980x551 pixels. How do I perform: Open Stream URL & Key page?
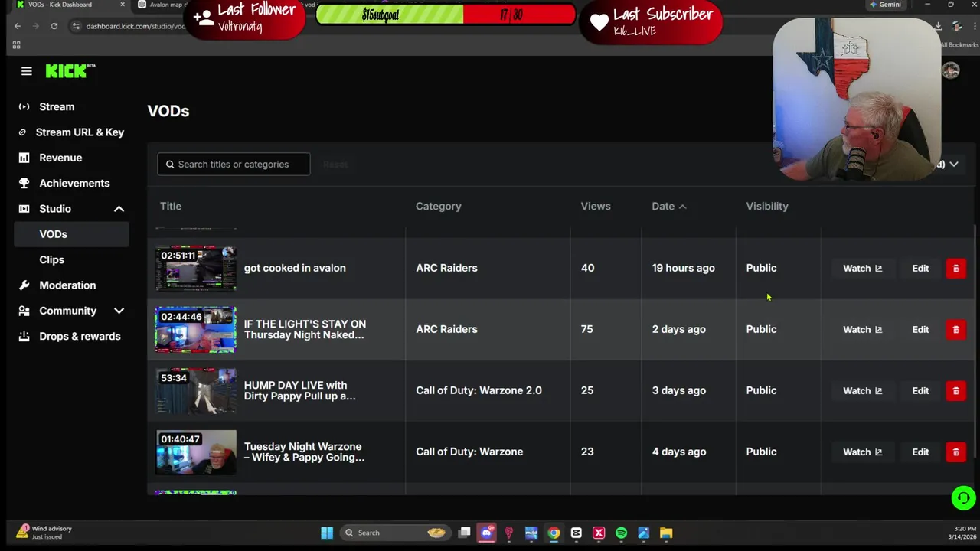pyautogui.click(x=80, y=132)
